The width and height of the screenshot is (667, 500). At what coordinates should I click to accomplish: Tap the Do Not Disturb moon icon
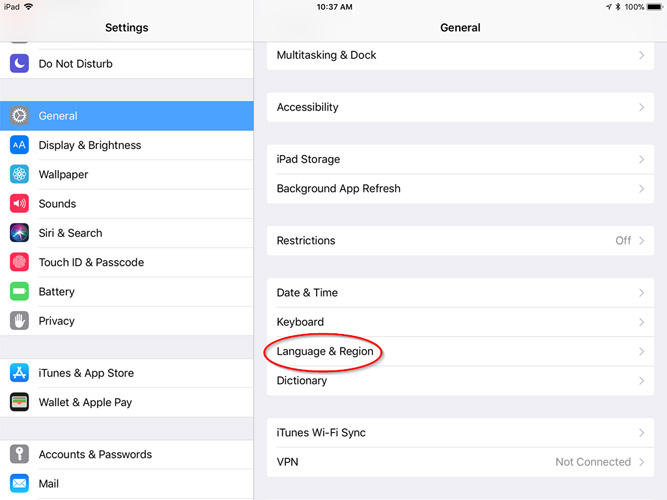(x=19, y=63)
